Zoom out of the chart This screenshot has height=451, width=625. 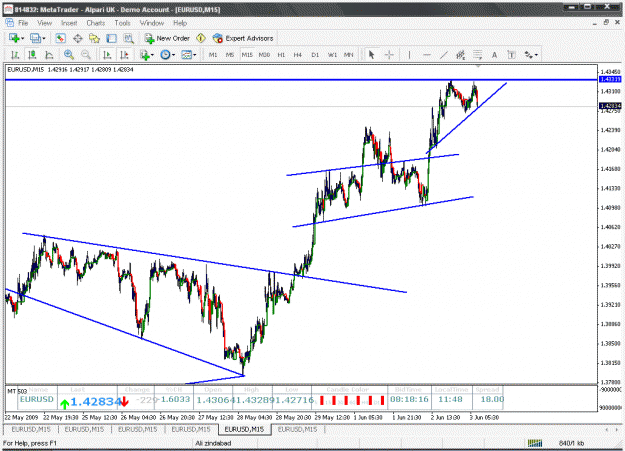(85, 55)
